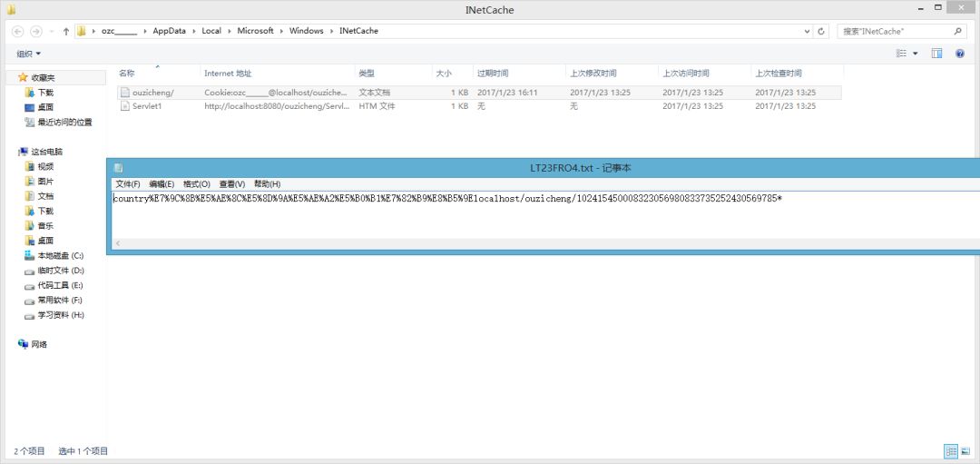Open 常用软件 (F:) drive
This screenshot has height=464, width=980.
tap(60, 301)
